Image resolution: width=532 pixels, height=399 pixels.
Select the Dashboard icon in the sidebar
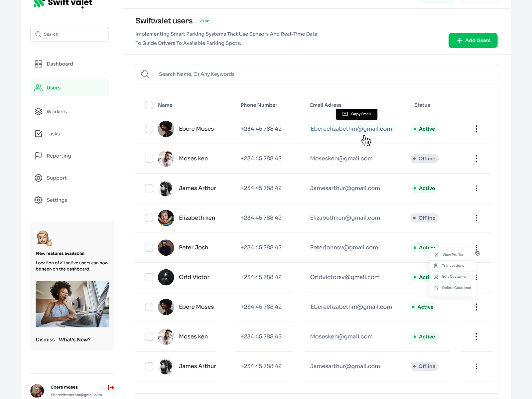tap(38, 64)
